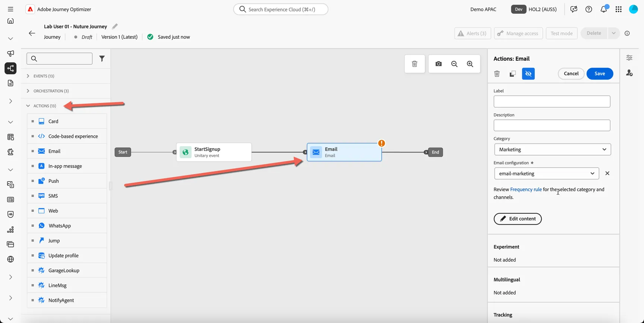Open the Category dropdown showing Marketing
The image size is (644, 323).
552,150
